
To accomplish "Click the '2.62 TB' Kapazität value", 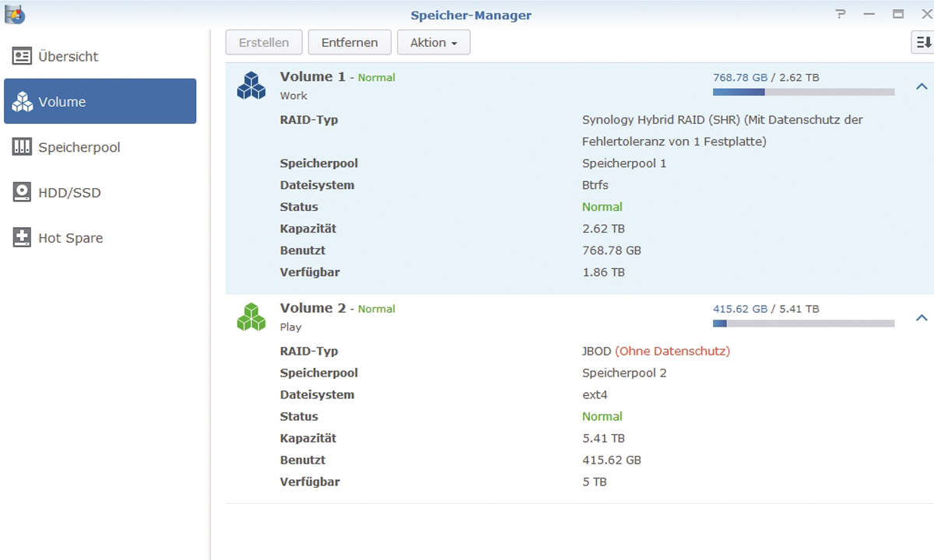I will [x=603, y=229].
